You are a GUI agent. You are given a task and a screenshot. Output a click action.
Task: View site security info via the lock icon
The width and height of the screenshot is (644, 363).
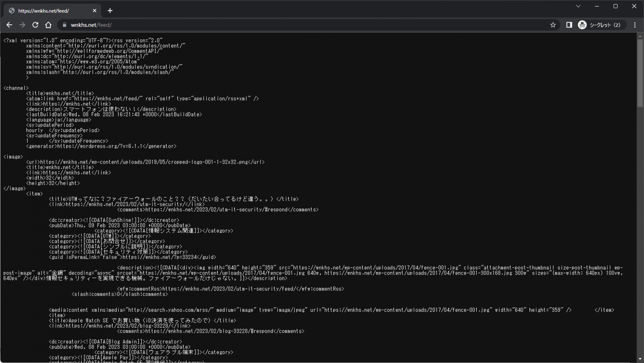coord(64,25)
